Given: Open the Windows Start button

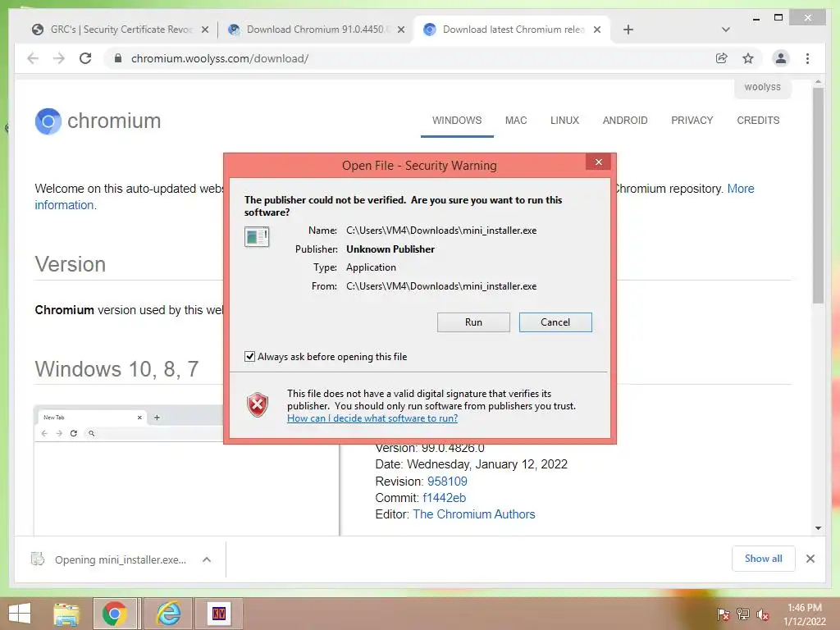Looking at the screenshot, I should pos(20,614).
